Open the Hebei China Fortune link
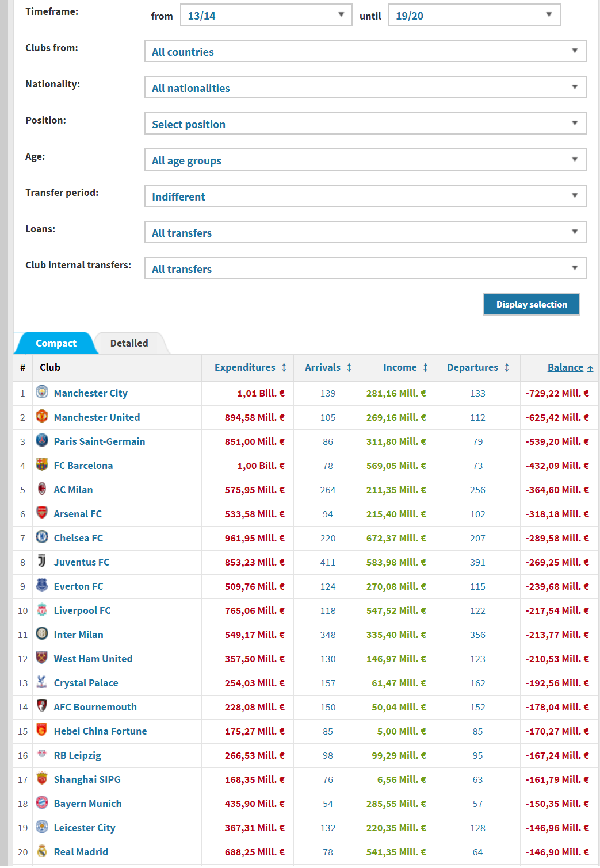This screenshot has width=600, height=868. click(x=101, y=731)
